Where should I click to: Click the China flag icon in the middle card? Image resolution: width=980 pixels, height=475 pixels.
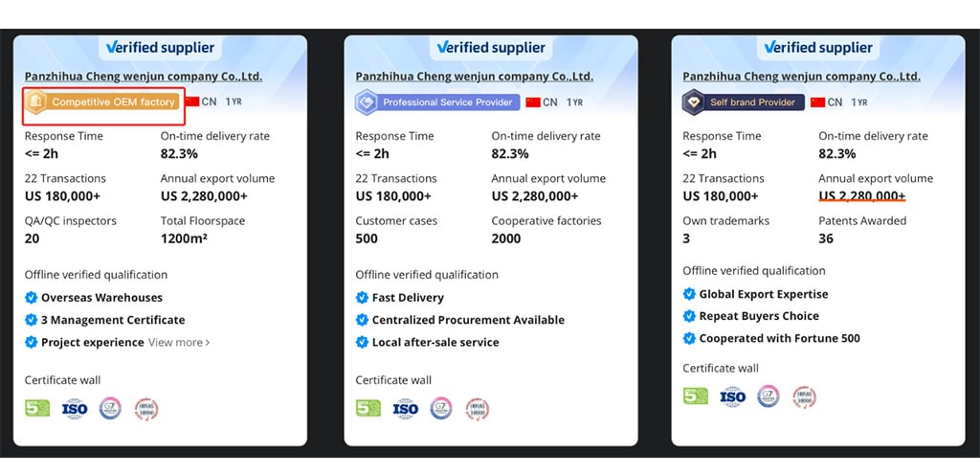532,102
